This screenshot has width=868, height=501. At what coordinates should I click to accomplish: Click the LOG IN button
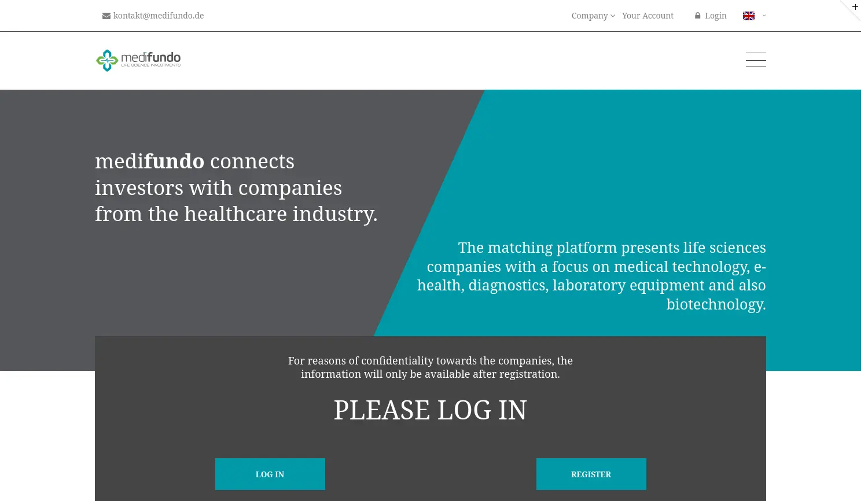point(270,474)
